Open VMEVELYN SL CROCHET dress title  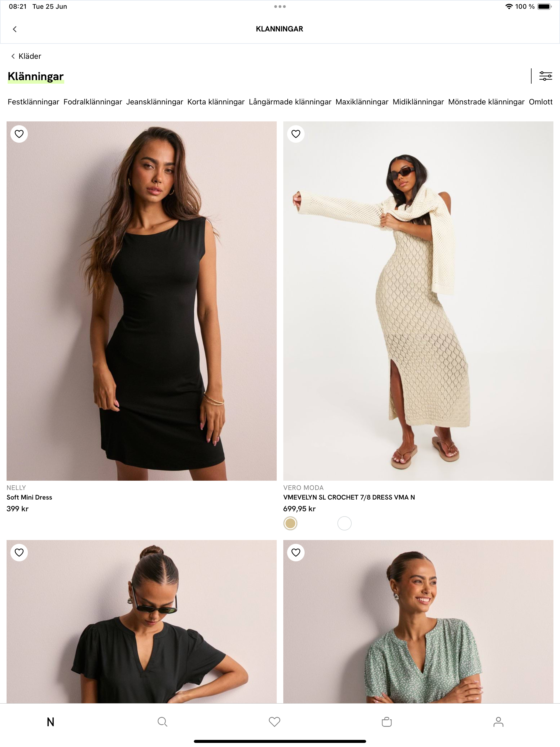pos(349,497)
